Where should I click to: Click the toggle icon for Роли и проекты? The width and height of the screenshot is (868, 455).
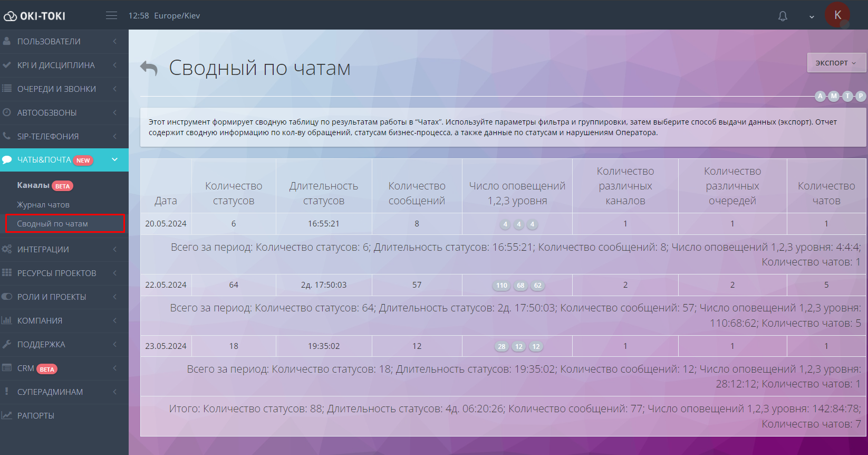tap(7, 297)
